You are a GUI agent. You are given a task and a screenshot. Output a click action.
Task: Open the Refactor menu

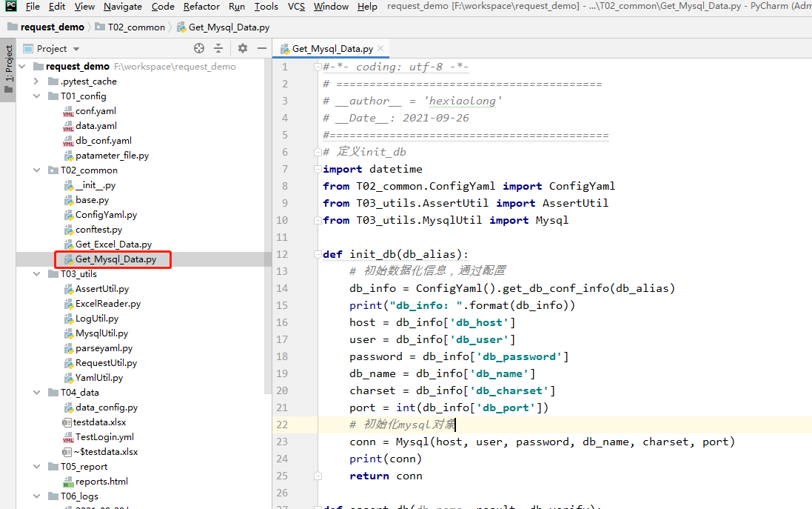201,6
